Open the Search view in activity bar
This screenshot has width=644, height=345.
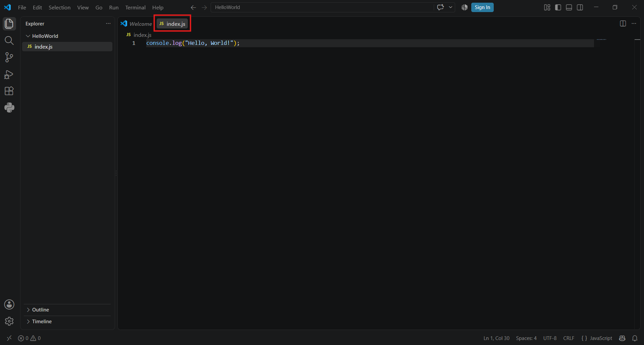pos(9,41)
